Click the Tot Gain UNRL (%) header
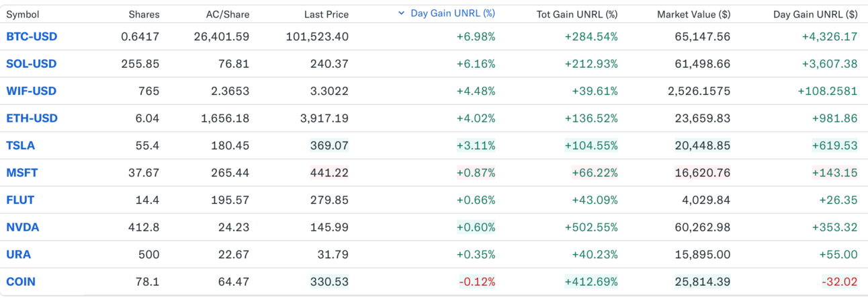868x298 pixels. click(577, 14)
